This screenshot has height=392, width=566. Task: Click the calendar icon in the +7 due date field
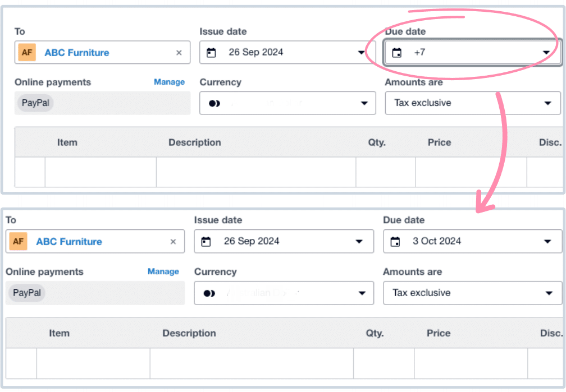pyautogui.click(x=397, y=53)
